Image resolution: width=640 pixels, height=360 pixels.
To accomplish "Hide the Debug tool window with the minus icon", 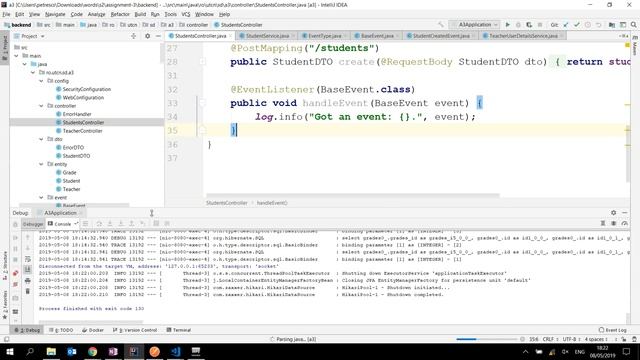I will pos(624,213).
